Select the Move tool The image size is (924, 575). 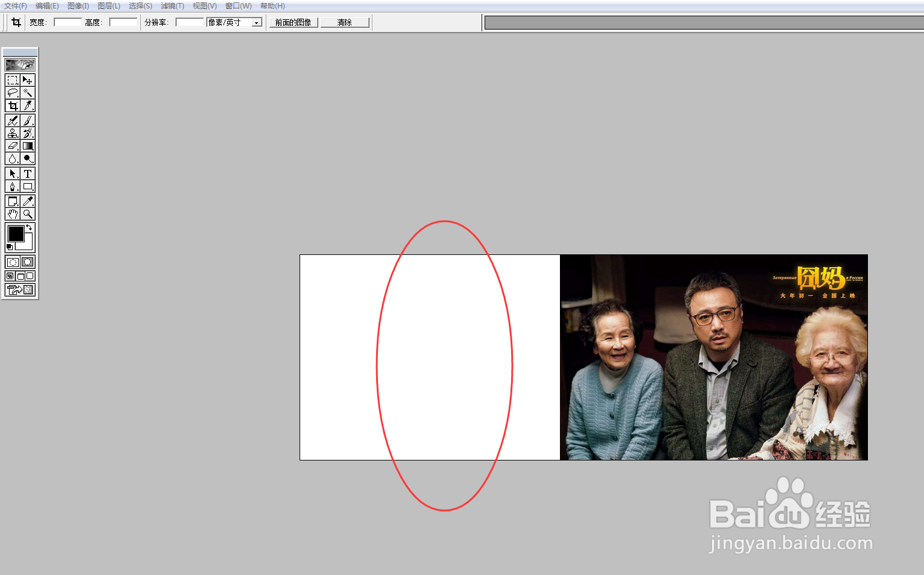[x=28, y=80]
